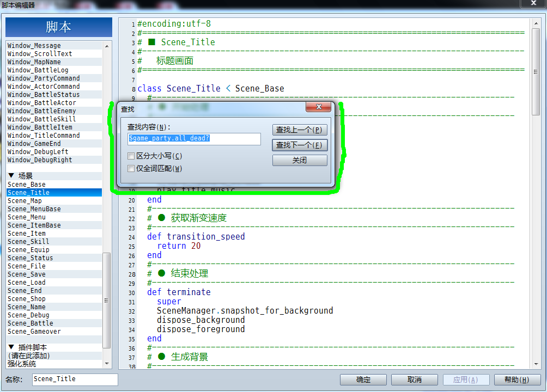The height and width of the screenshot is (392, 547).
Task: Select Scene_Base in script list
Action: point(54,185)
